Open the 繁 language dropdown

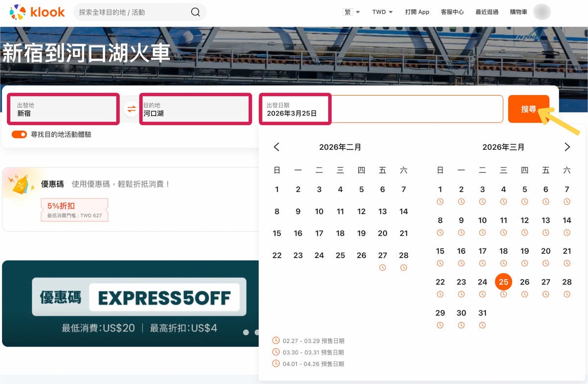tap(351, 12)
